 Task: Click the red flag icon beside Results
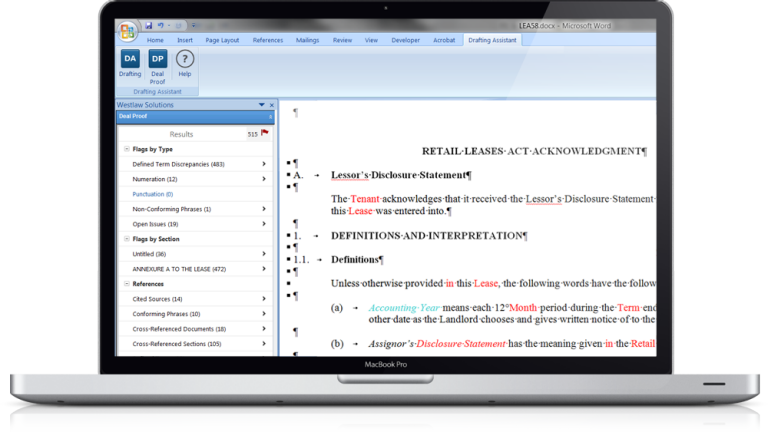coord(265,133)
